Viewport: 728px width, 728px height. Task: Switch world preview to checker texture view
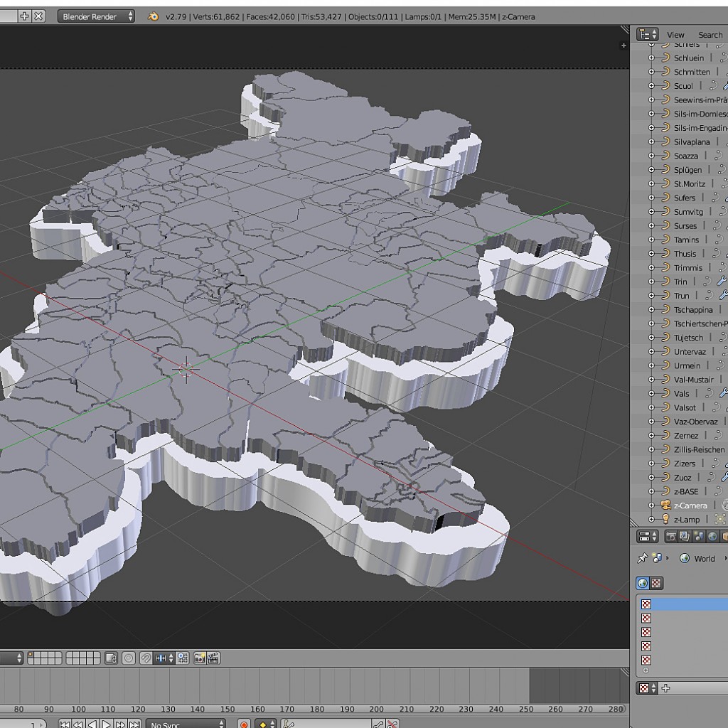point(655,582)
